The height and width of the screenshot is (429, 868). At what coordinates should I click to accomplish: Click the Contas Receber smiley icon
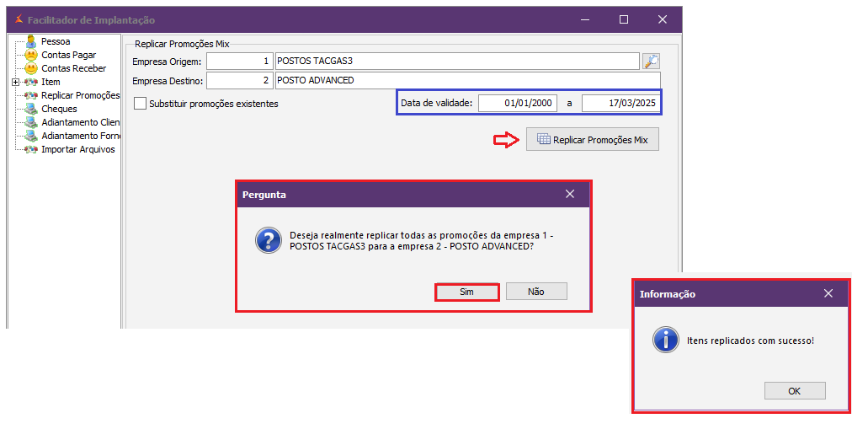[x=31, y=68]
